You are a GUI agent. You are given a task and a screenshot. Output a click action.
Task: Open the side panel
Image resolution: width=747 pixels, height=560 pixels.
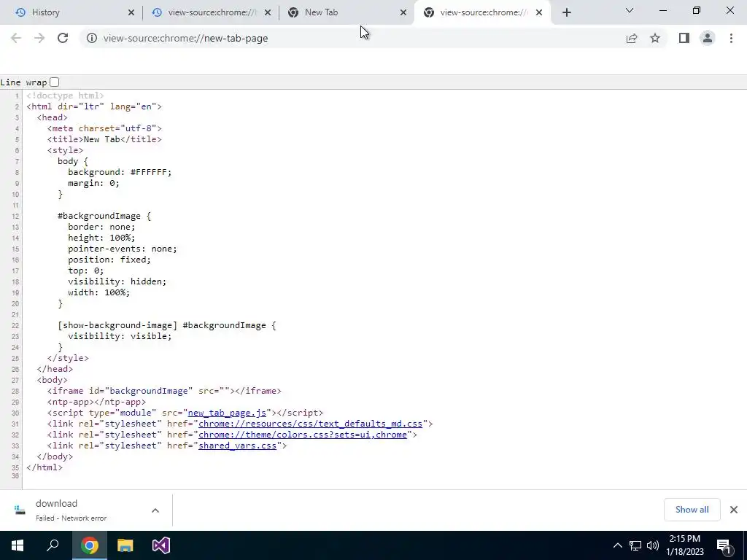[x=684, y=38]
